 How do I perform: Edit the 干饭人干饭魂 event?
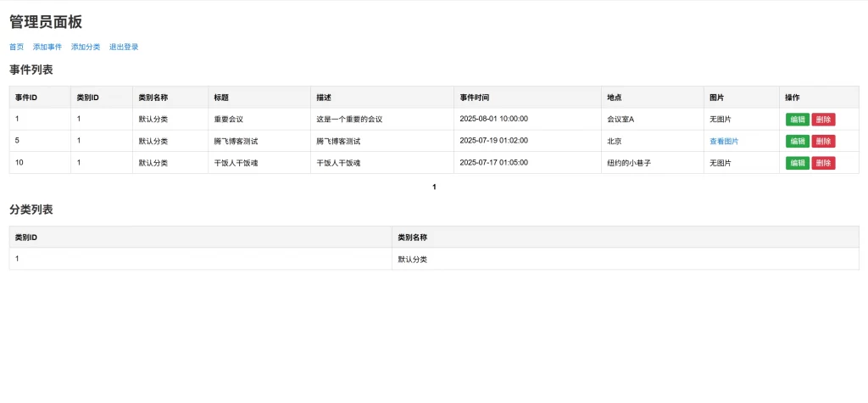tap(797, 163)
